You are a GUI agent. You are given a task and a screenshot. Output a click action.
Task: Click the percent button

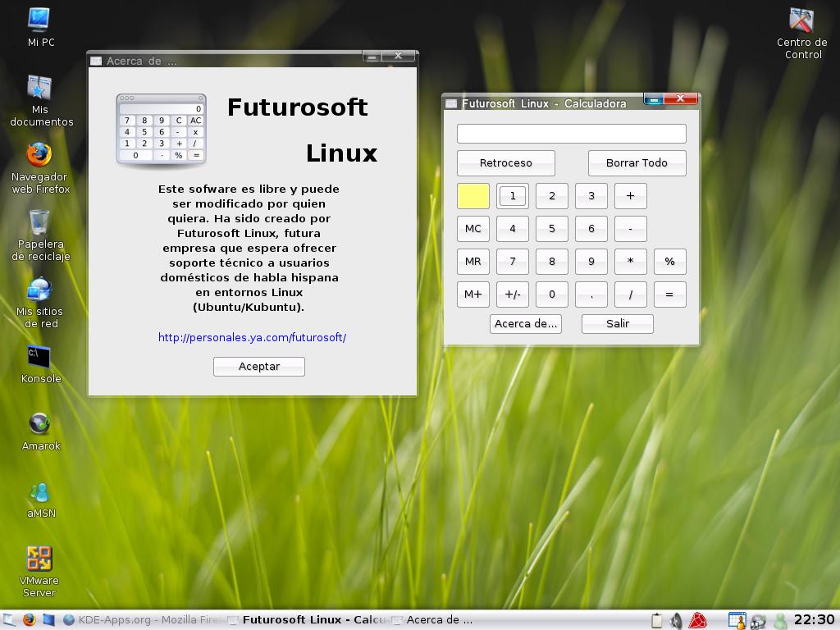(670, 262)
